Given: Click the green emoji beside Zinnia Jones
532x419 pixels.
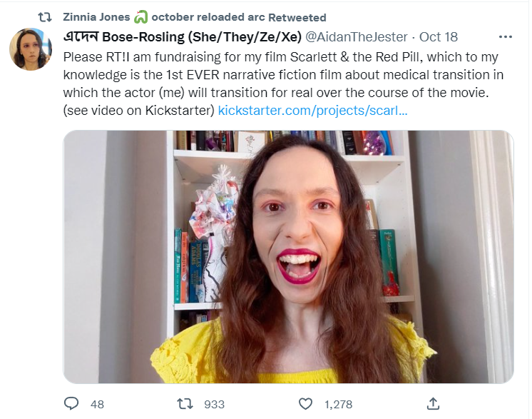Looking at the screenshot, I should [x=140, y=17].
